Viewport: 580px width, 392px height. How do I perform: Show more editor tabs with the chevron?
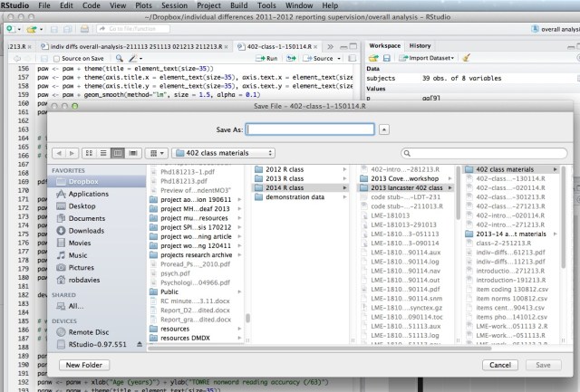[330, 46]
